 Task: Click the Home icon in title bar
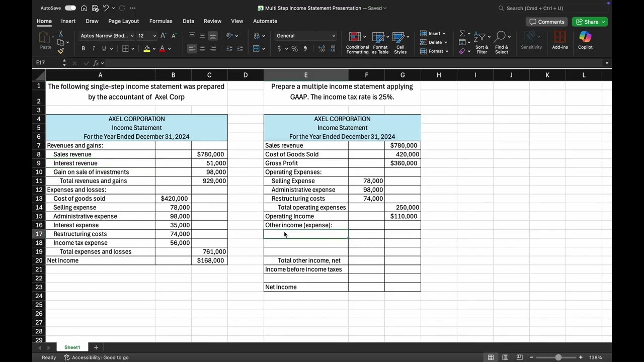(84, 8)
